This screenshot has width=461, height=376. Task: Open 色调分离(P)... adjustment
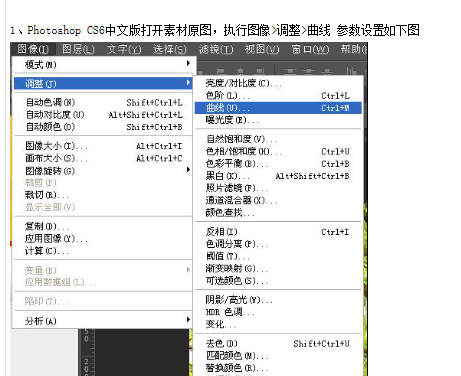(278, 244)
